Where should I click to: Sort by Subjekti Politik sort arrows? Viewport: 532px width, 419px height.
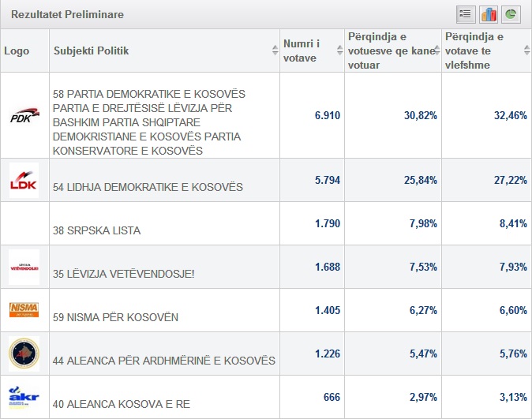click(275, 51)
